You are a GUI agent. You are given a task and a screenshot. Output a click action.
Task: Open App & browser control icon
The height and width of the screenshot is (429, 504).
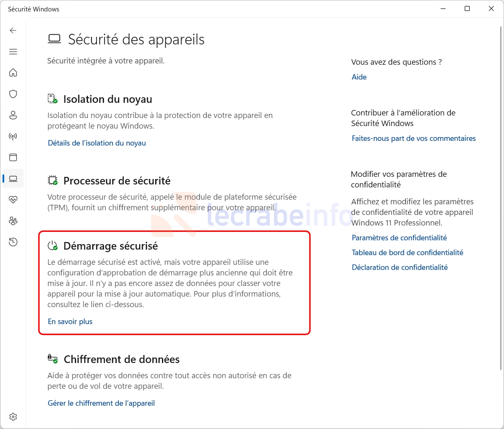tap(13, 157)
